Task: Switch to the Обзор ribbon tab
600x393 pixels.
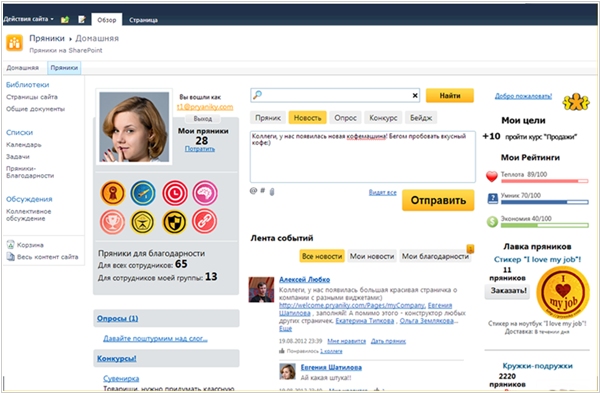Action: [107, 20]
